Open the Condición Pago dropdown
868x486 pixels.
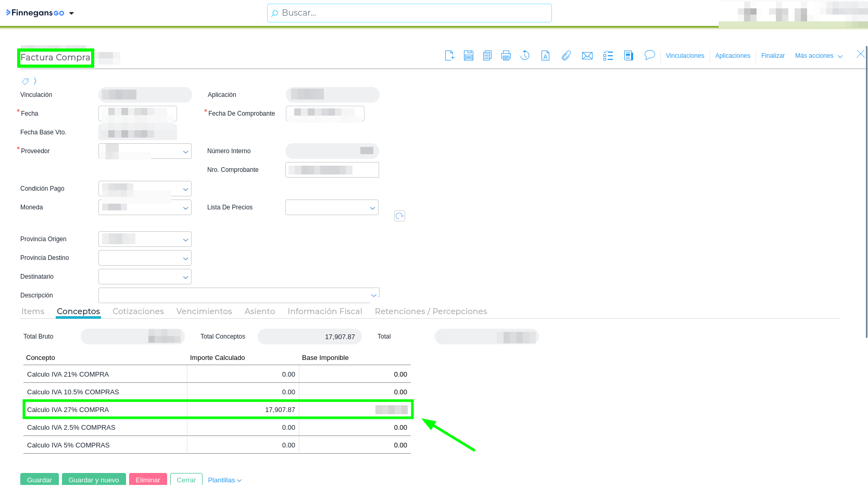coord(185,189)
